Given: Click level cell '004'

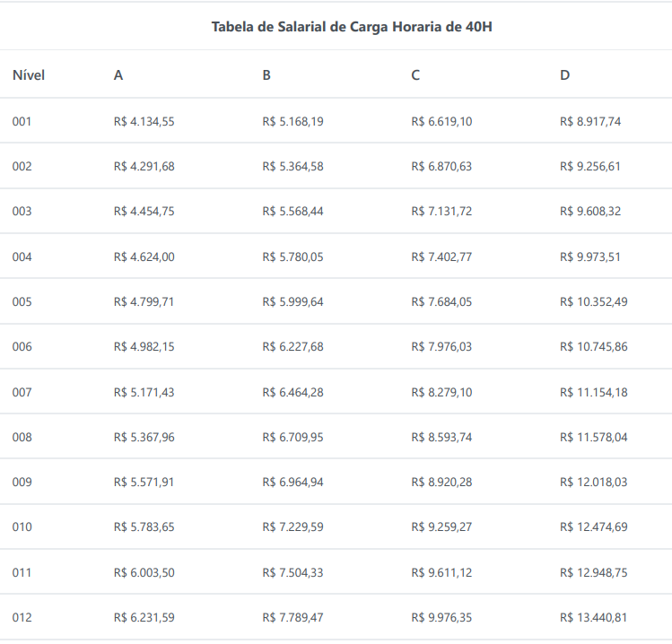Looking at the screenshot, I should coord(22,257).
